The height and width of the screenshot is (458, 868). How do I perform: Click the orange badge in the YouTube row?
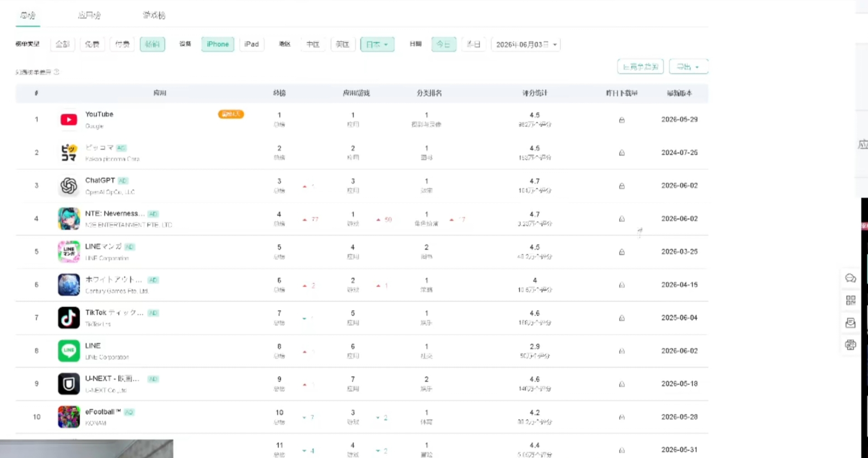coord(231,114)
